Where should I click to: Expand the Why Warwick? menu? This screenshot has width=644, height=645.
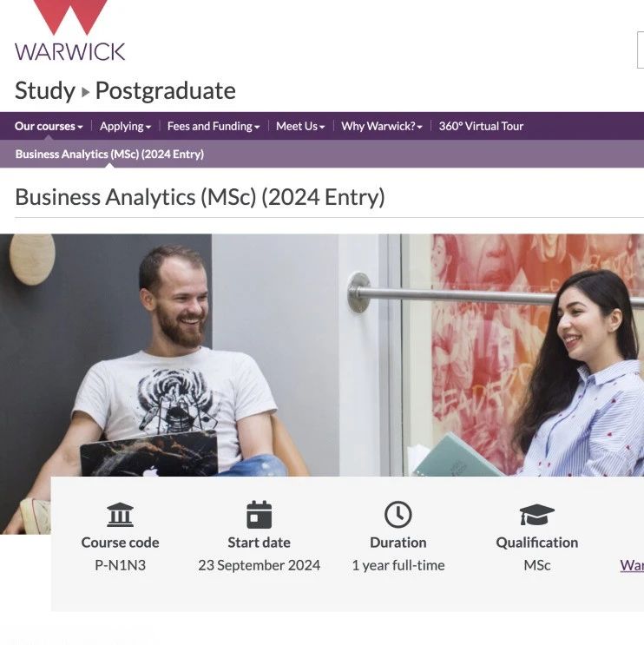point(382,126)
